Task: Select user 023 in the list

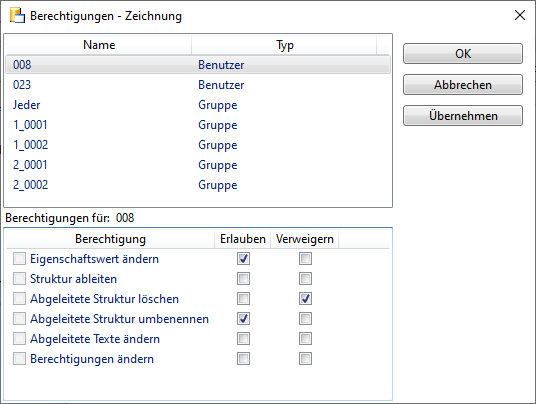Action: click(x=198, y=85)
